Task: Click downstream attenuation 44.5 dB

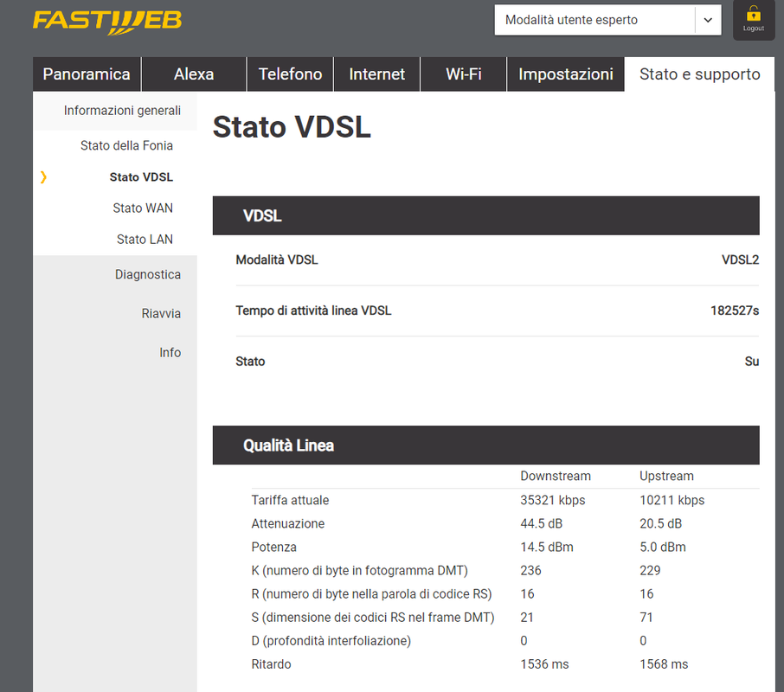Action: click(541, 523)
